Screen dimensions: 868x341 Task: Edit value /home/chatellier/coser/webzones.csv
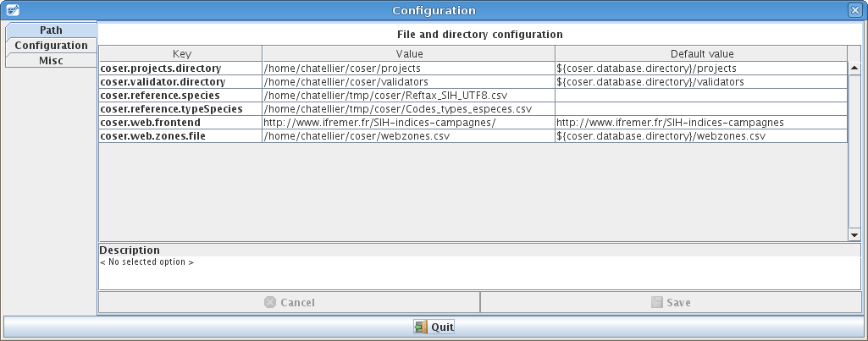(x=409, y=135)
